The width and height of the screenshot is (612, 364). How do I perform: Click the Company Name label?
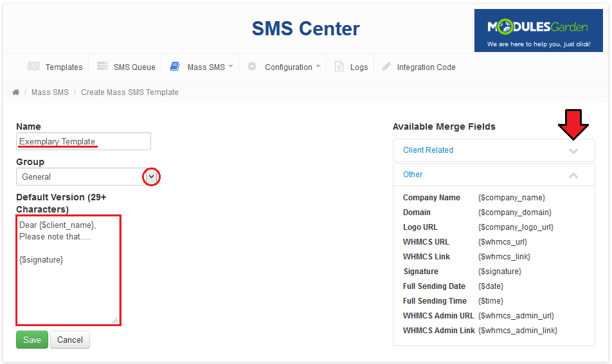point(431,198)
